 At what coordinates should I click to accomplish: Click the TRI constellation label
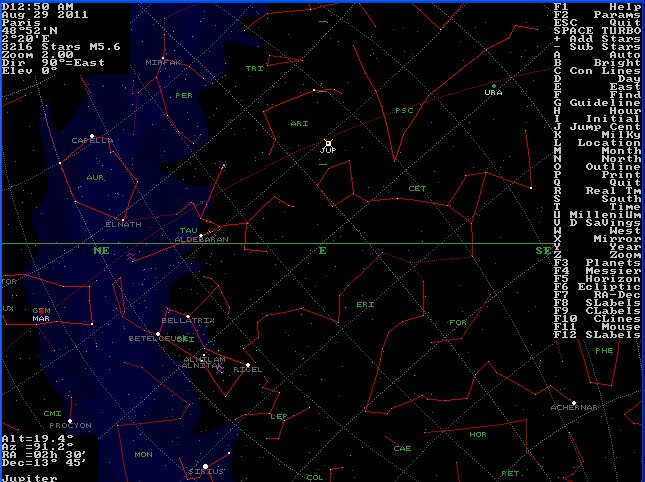(x=255, y=69)
